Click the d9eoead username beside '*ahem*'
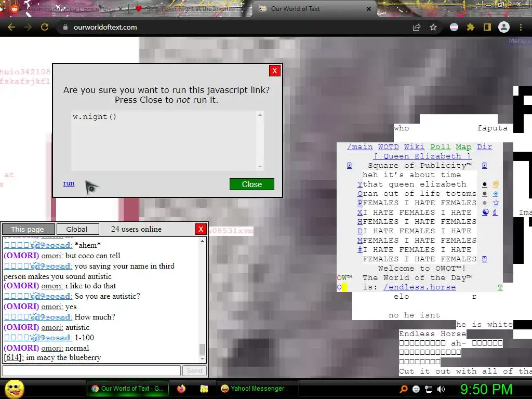Image resolution: width=532 pixels, height=399 pixels. 37,245
